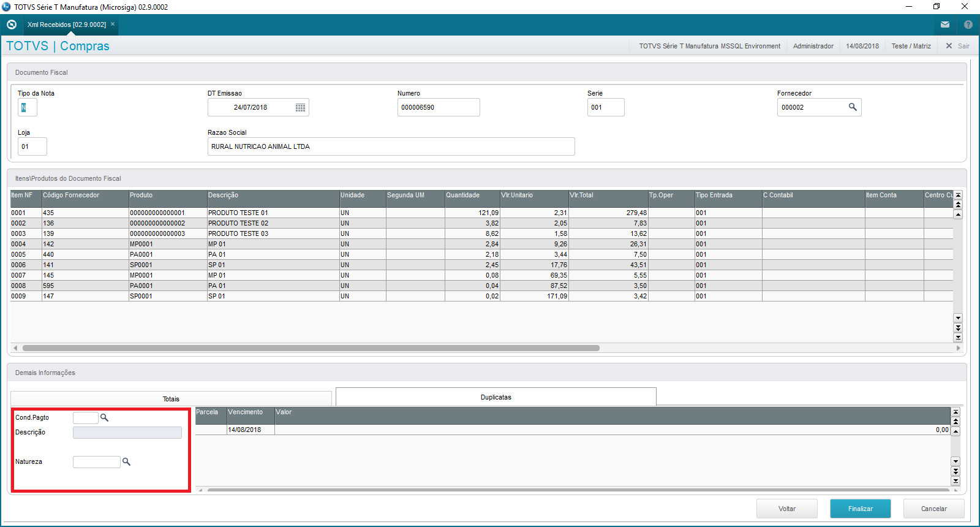Image resolution: width=980 pixels, height=527 pixels.
Task: Close the Xml Recebidos tab
Action: pos(113,25)
